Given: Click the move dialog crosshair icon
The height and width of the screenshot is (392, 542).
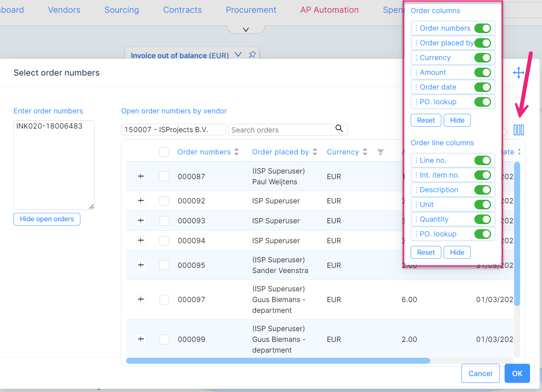Looking at the screenshot, I should [x=518, y=73].
